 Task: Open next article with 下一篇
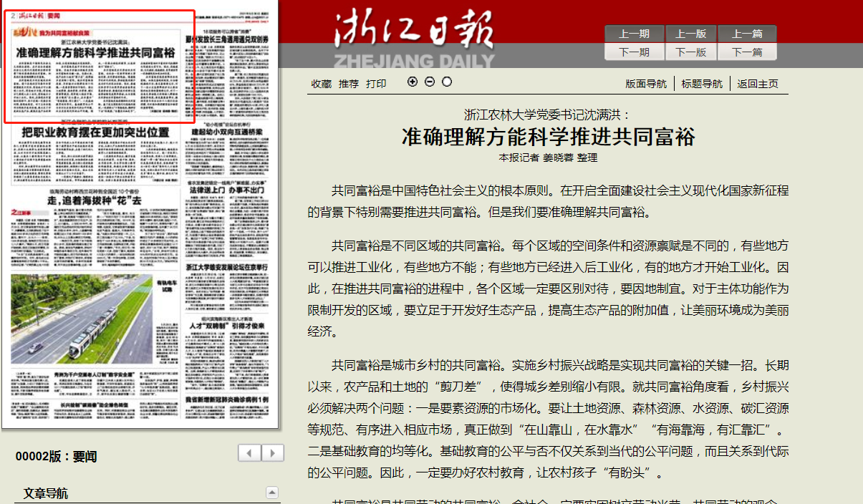click(x=747, y=52)
